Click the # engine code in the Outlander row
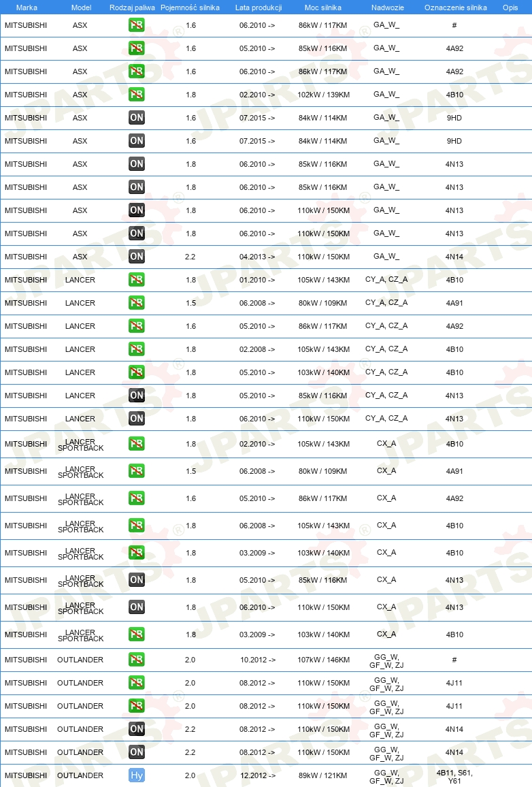532x787 pixels. pyautogui.click(x=454, y=660)
